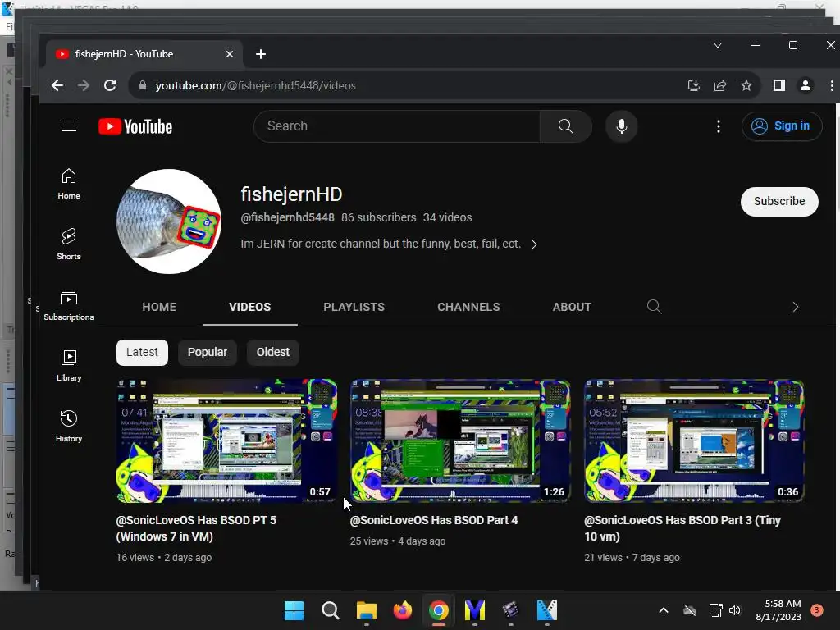Image resolution: width=840 pixels, height=630 pixels.
Task: Open the tab search dropdown chevron
Action: [x=718, y=46]
